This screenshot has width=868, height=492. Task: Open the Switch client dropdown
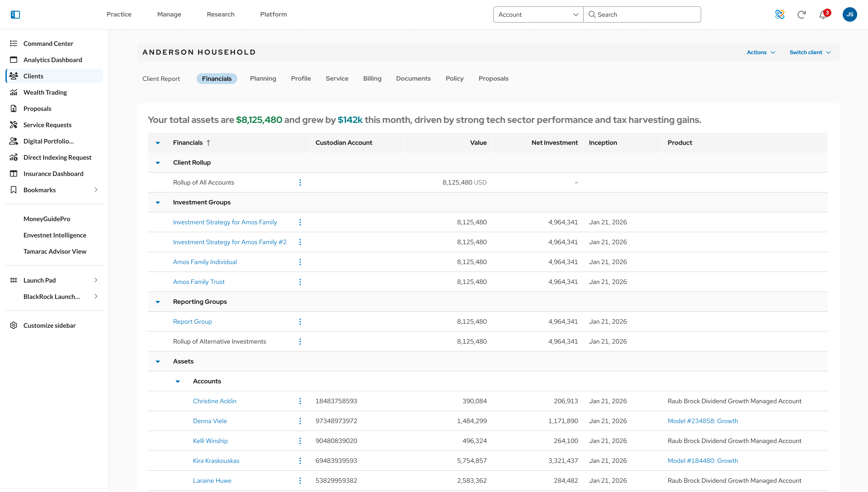coord(810,52)
